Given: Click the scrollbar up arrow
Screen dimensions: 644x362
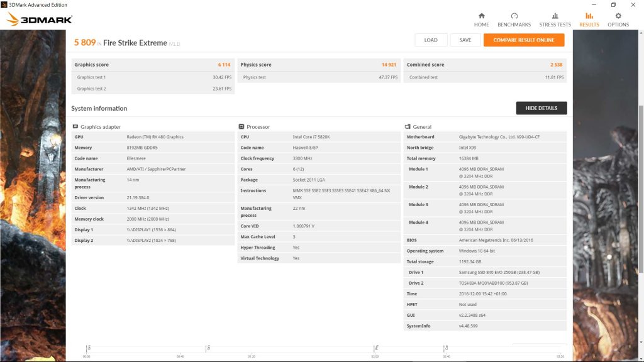Looking at the screenshot, I should 641,34.
